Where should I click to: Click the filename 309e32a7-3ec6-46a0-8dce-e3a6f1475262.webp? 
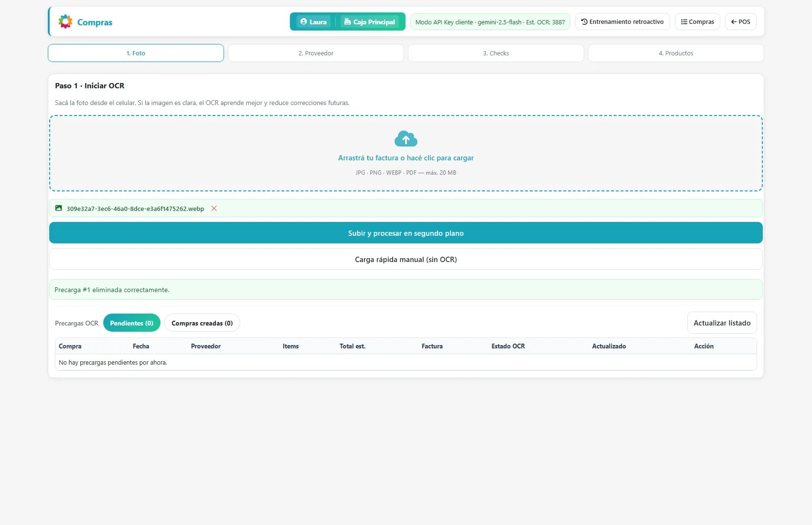[x=135, y=209]
